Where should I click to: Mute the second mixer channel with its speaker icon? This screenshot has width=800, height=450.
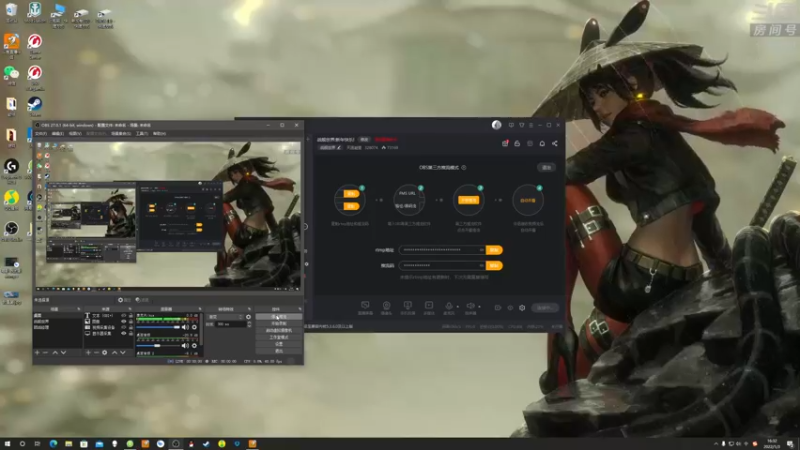pyautogui.click(x=185, y=345)
